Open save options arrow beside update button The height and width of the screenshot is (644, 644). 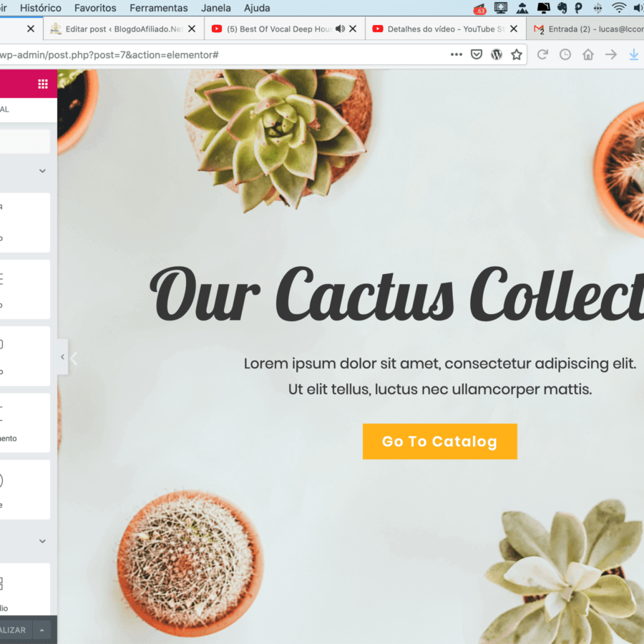click(42, 630)
